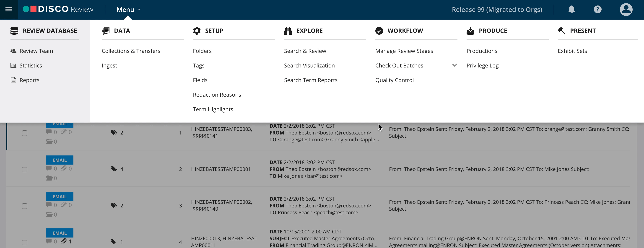Open the help question mark icon

(597, 9)
